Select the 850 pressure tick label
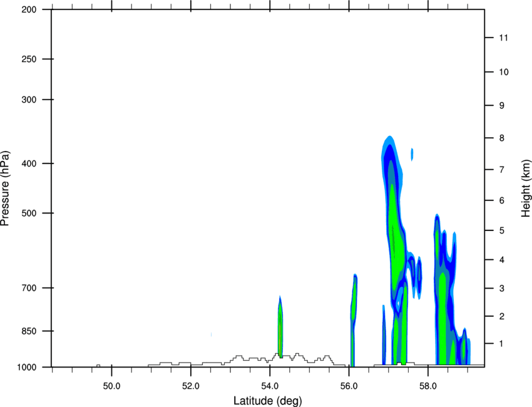532x407 pixels. click(x=29, y=331)
